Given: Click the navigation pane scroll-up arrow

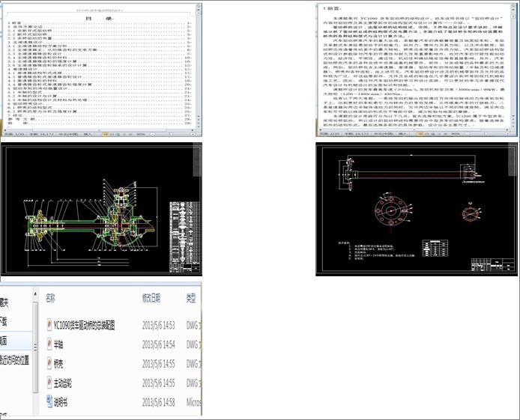Looking at the screenshot, I should click(x=35, y=293).
